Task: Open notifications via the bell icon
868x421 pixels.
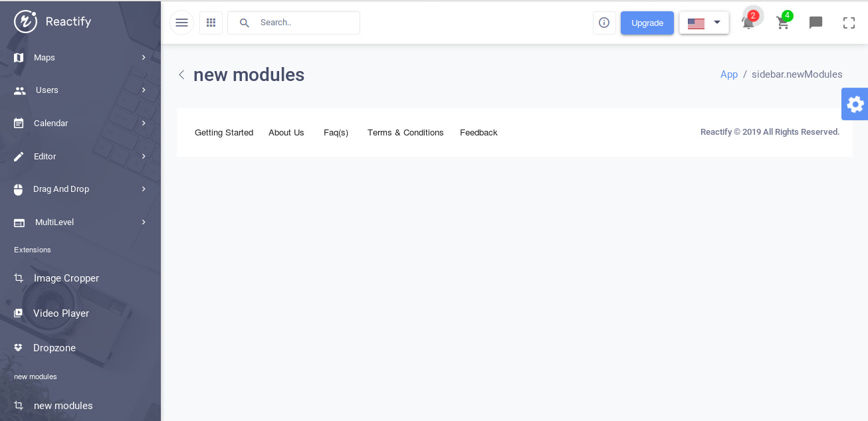Action: coord(748,23)
